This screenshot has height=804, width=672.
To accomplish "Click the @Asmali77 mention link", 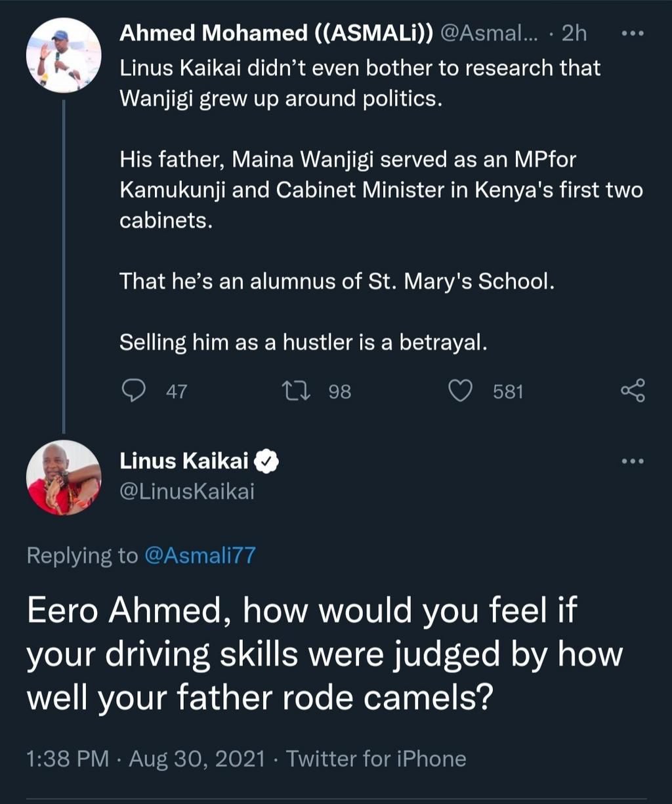I will click(198, 556).
